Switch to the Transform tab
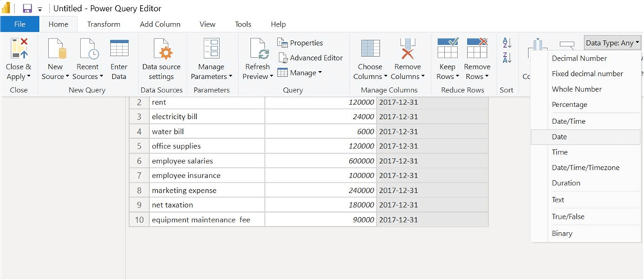 point(103,24)
